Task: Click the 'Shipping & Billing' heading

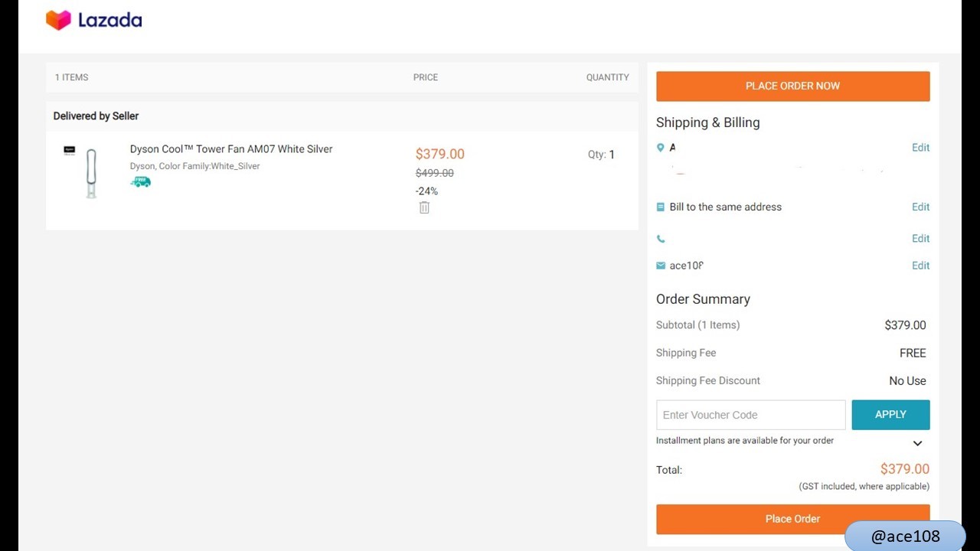Action: [x=708, y=122]
